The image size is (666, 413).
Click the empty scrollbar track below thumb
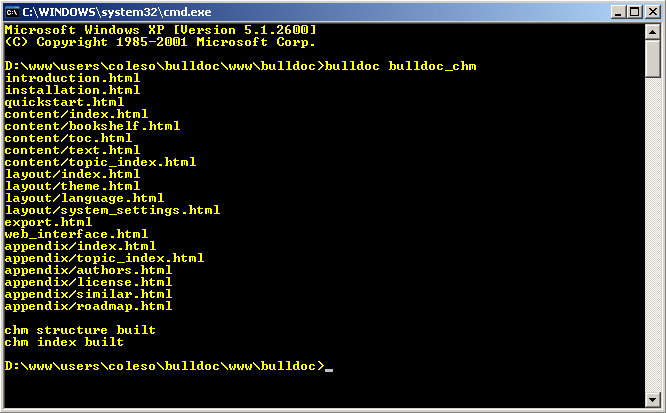(x=652, y=234)
